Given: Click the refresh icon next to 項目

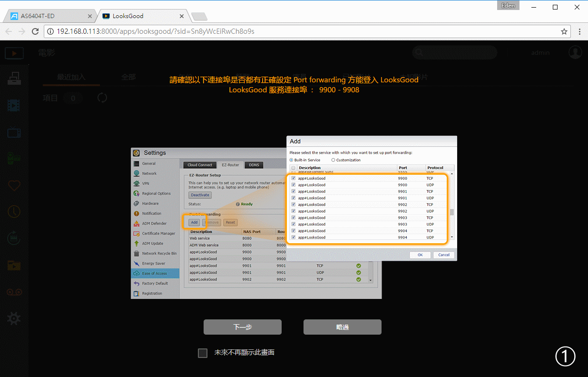Looking at the screenshot, I should (x=102, y=98).
